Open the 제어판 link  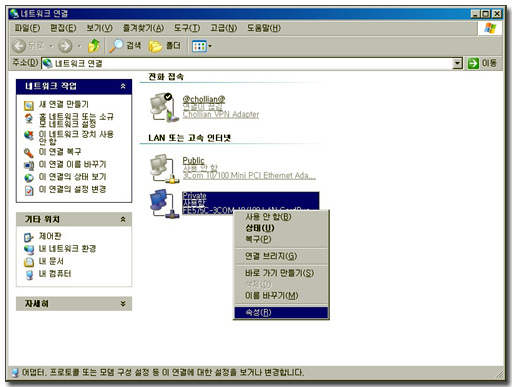tap(50, 236)
